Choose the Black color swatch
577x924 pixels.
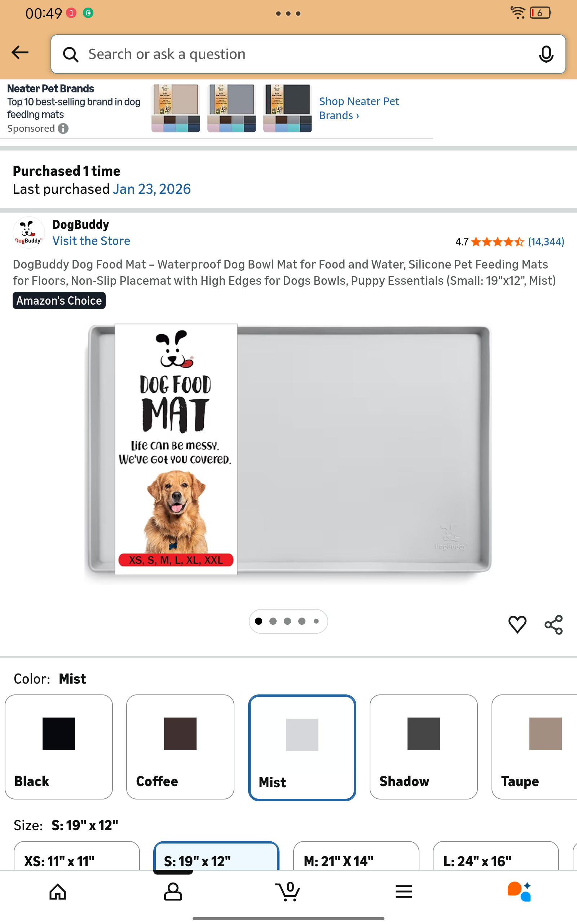[x=59, y=747]
